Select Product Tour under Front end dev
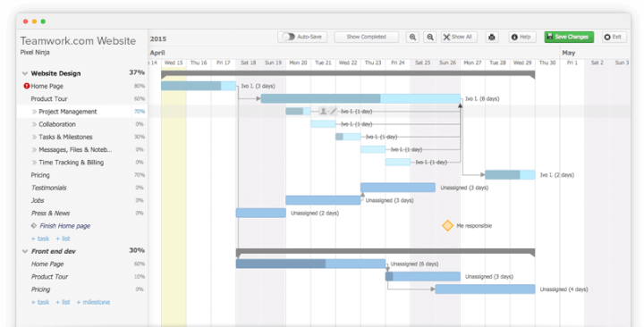This screenshot has height=327, width=644. pyautogui.click(x=50, y=277)
